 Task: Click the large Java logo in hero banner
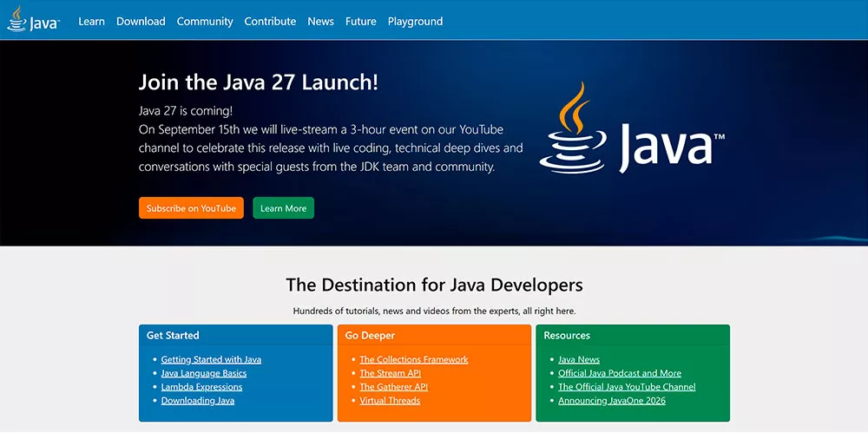click(632, 128)
